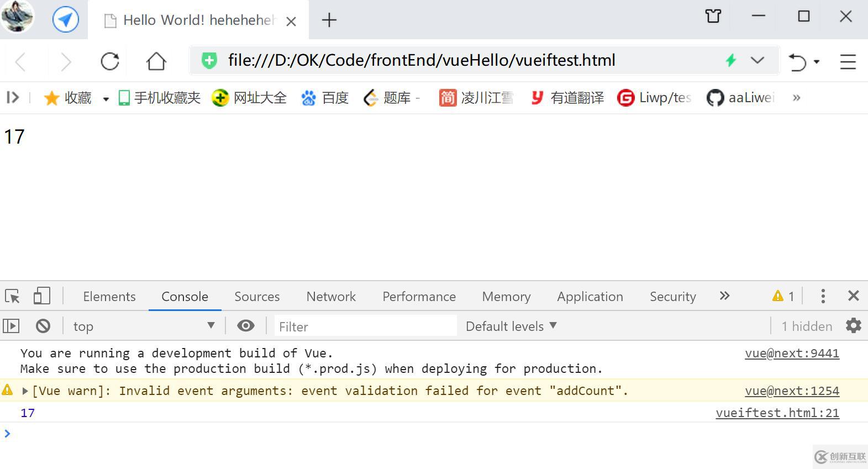Screen dimensions: 868x469
Task: Click the undo closed tab icon
Action: click(797, 61)
